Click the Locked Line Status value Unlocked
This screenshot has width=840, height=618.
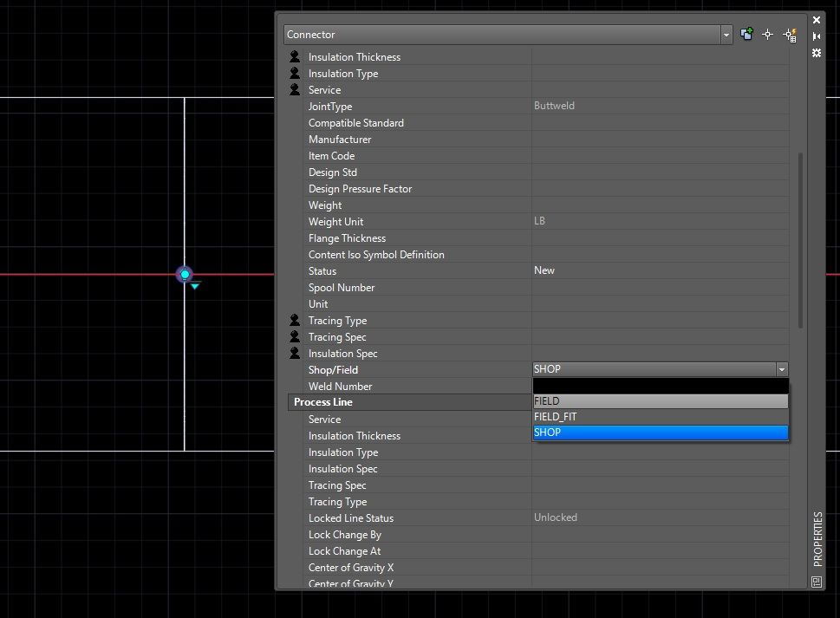click(x=556, y=517)
